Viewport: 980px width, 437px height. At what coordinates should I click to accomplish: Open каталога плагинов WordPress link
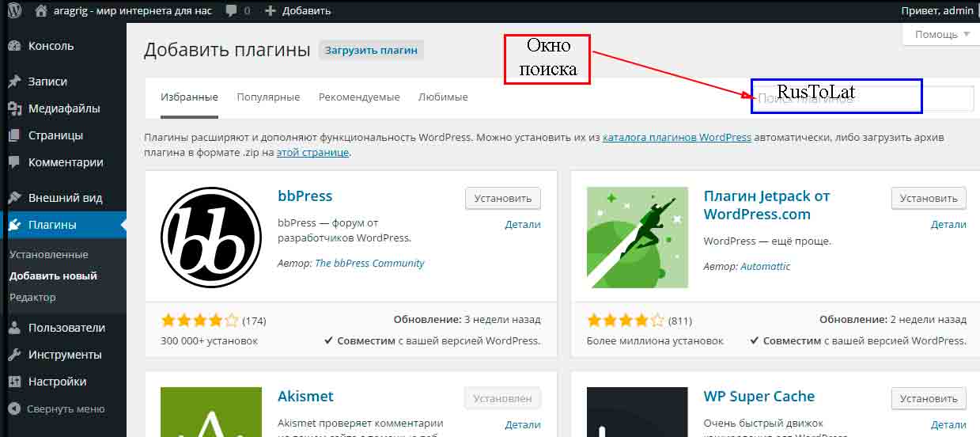[677, 137]
